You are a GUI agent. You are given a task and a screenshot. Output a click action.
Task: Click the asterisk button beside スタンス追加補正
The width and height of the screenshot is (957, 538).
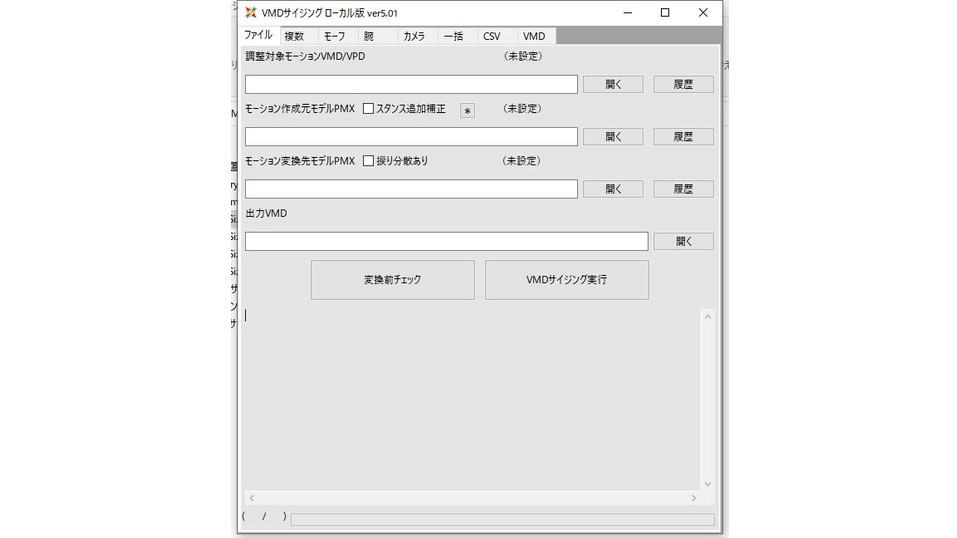coord(467,111)
